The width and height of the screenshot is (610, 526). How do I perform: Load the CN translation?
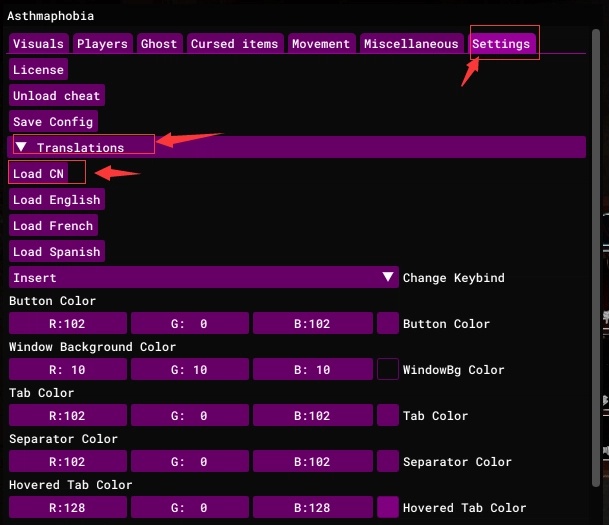(x=38, y=174)
